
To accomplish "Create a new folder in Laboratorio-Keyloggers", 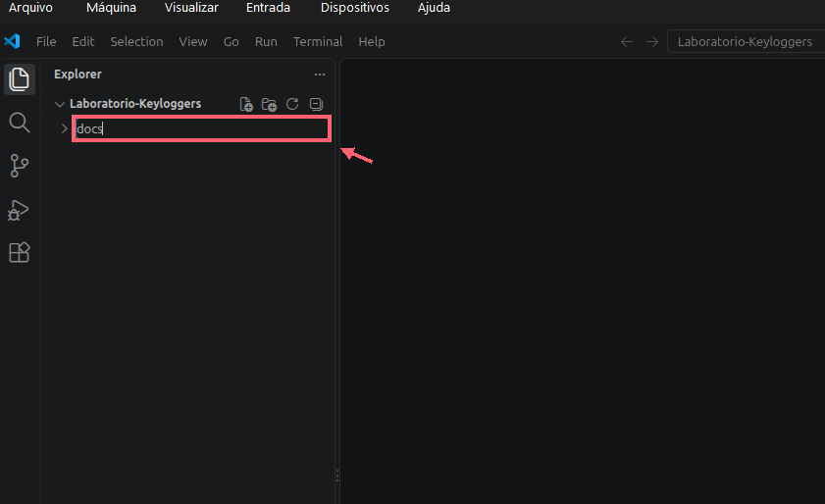I will tap(270, 104).
